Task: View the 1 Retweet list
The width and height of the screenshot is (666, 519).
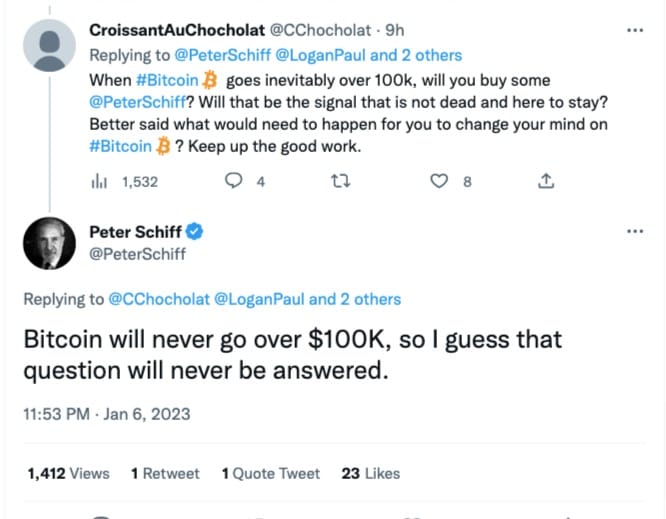Action: (x=165, y=474)
